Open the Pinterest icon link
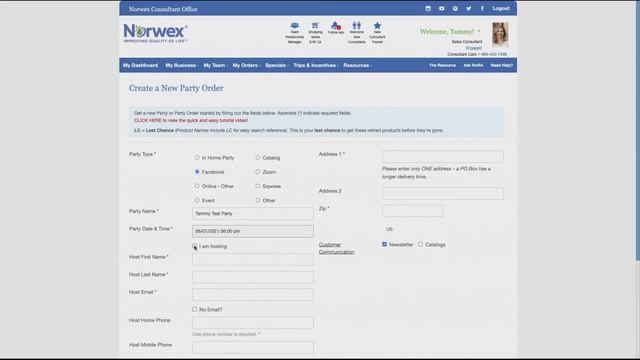640x360 pixels. point(455,9)
